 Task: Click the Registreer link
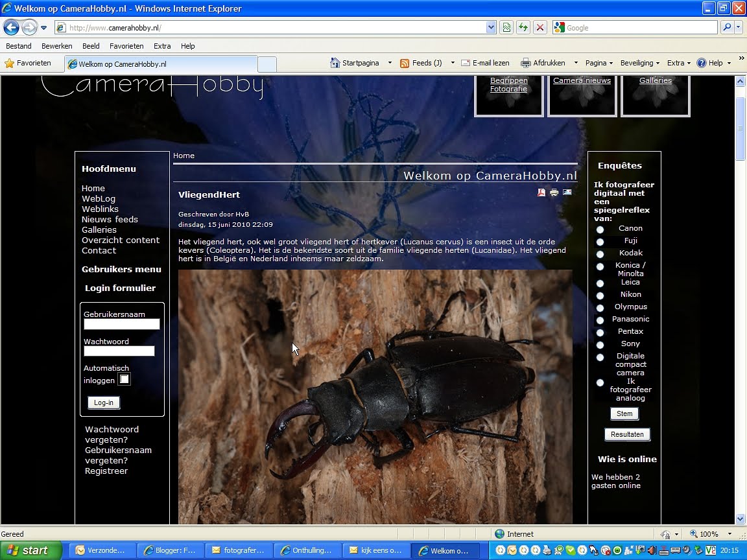coord(106,471)
